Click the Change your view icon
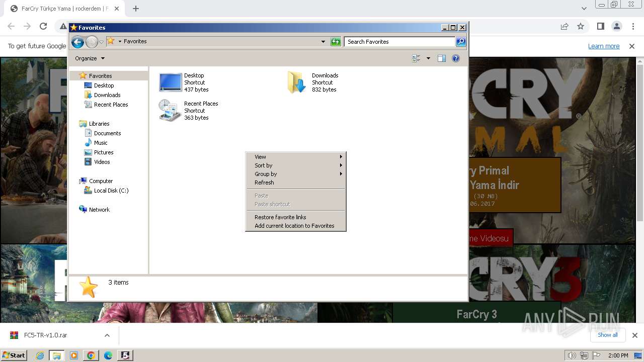The width and height of the screenshot is (644, 362). coord(416,58)
